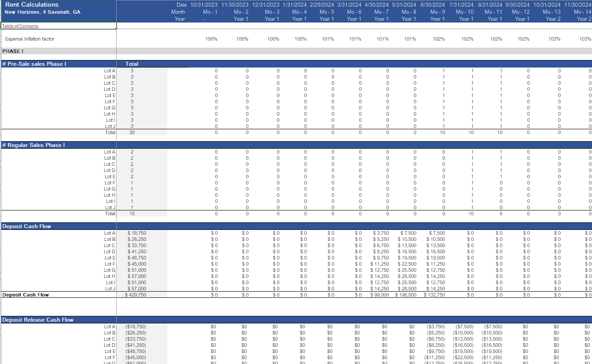
Task: Select the $99,000 deposit cash flow cell
Action: tap(379, 295)
